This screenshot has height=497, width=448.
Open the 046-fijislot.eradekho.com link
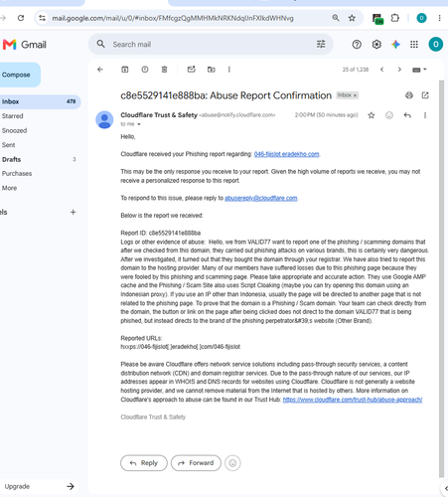click(x=286, y=154)
